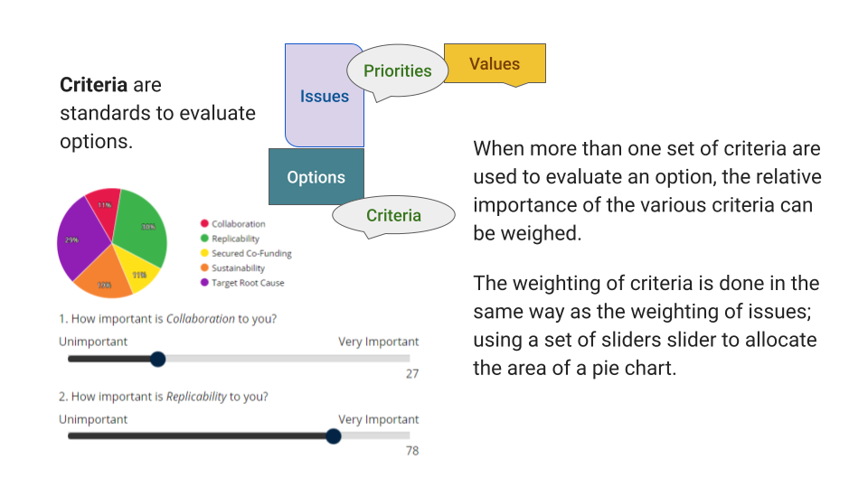Click the Criteria speech bubble

(x=393, y=216)
